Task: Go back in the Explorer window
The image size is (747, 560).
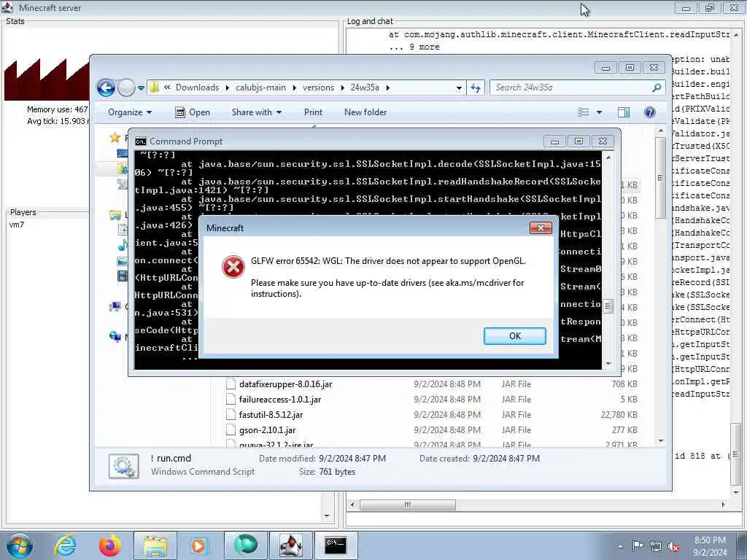Action: tap(106, 87)
